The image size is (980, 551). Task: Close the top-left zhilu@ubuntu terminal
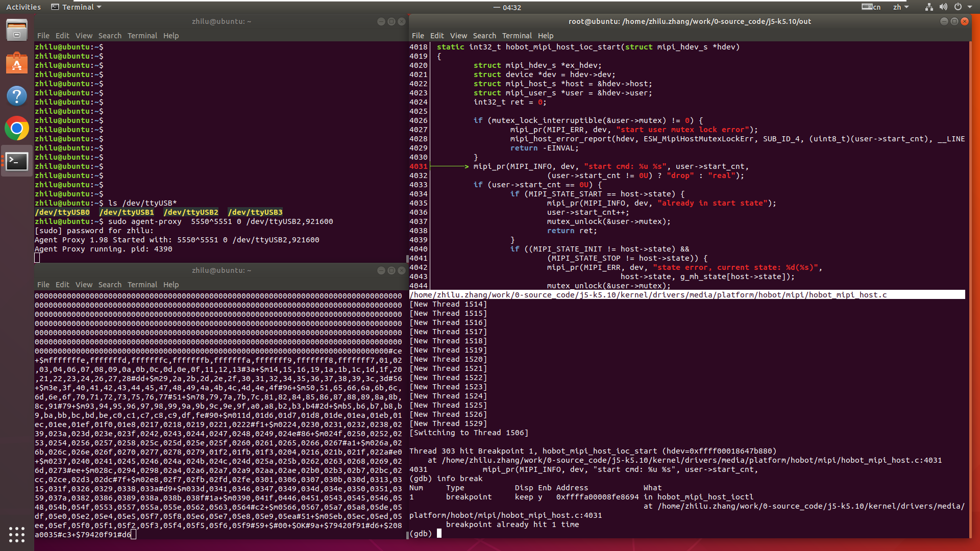tap(402, 21)
